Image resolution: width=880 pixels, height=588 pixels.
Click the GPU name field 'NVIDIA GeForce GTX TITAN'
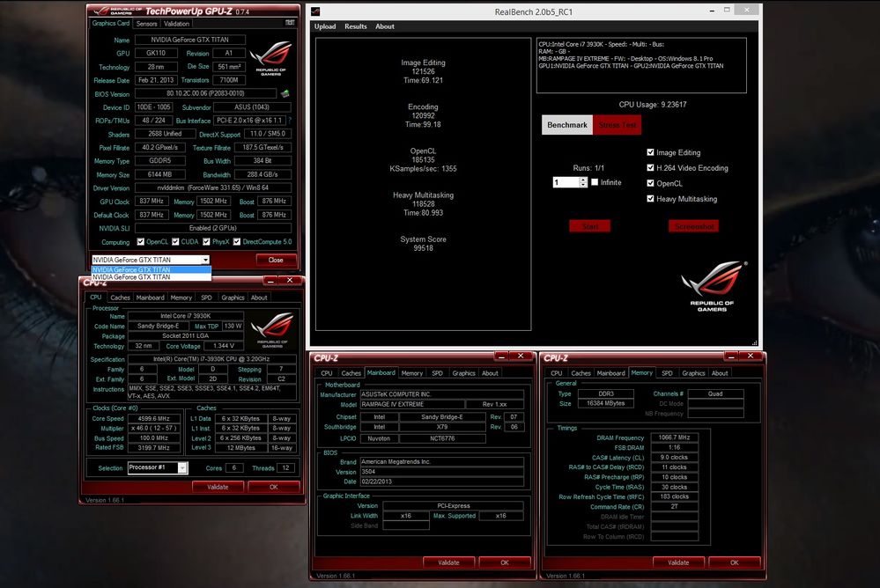pyautogui.click(x=189, y=40)
